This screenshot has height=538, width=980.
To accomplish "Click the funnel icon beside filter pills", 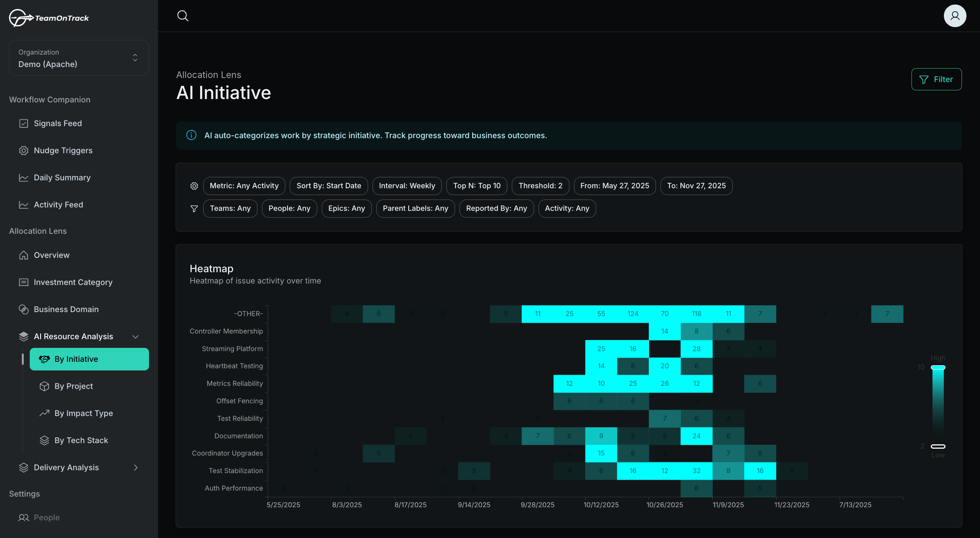I will 194,209.
